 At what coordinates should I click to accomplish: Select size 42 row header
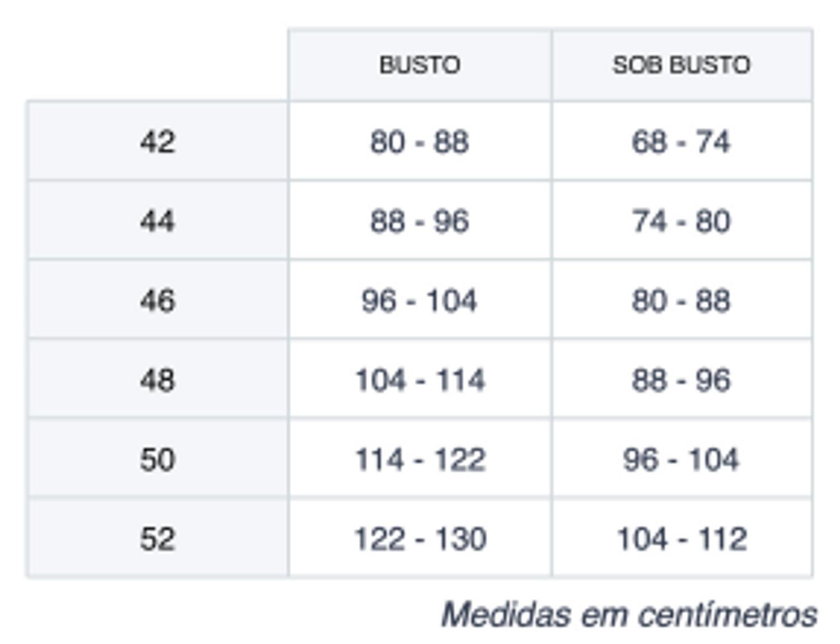[x=157, y=141]
